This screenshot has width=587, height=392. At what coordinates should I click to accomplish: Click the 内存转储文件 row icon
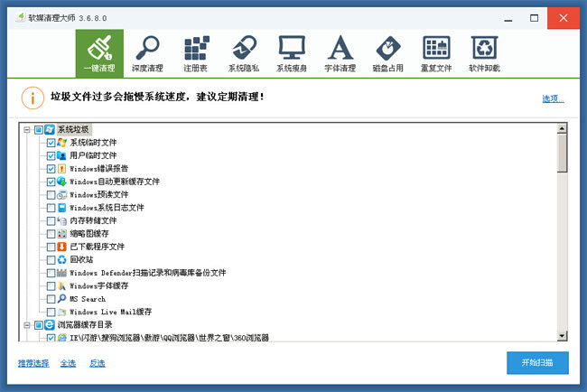[61, 220]
